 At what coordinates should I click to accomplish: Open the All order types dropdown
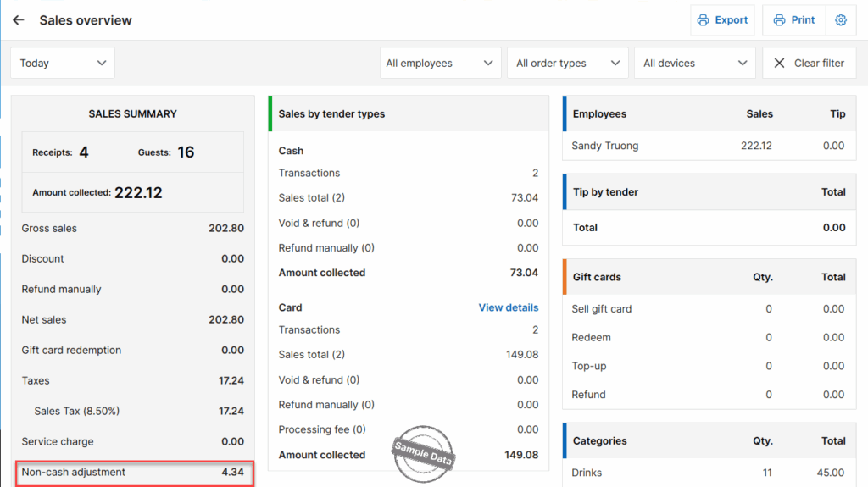[567, 63]
